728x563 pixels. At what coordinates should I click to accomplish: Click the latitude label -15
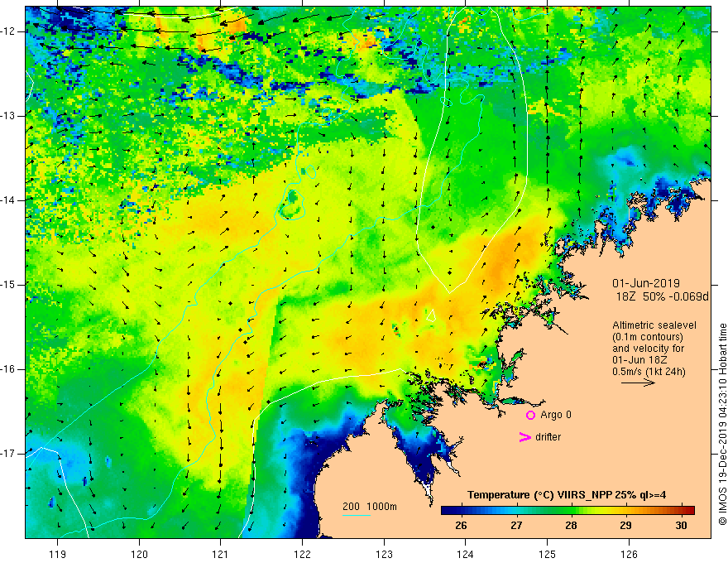coord(9,285)
